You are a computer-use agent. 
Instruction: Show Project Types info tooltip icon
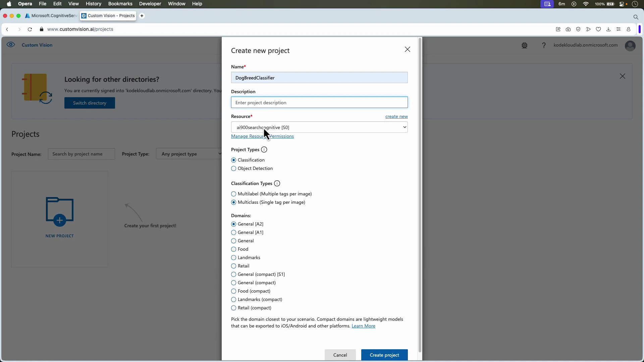(x=264, y=150)
